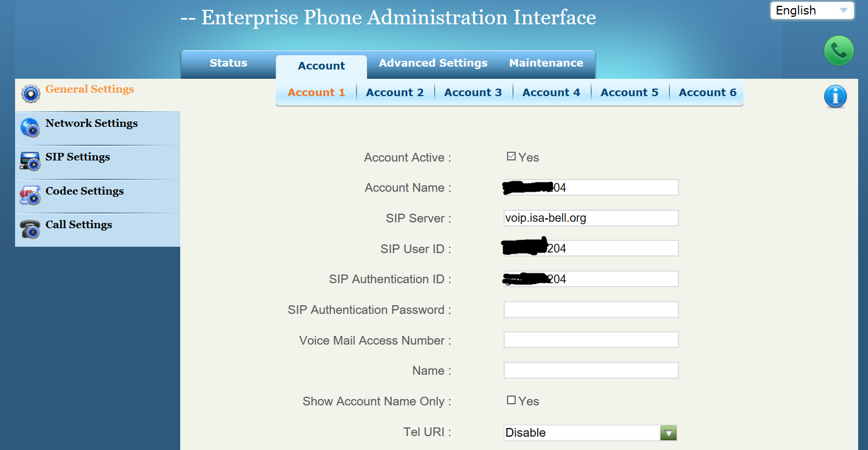The width and height of the screenshot is (868, 450).
Task: Click the Codec Settings icon
Action: click(30, 195)
